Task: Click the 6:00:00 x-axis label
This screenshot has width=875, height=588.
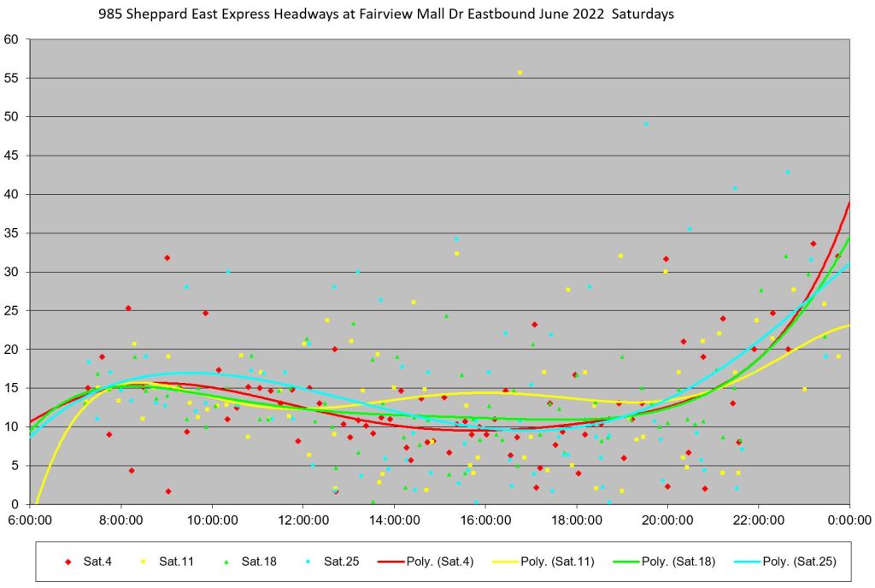Action: click(31, 519)
